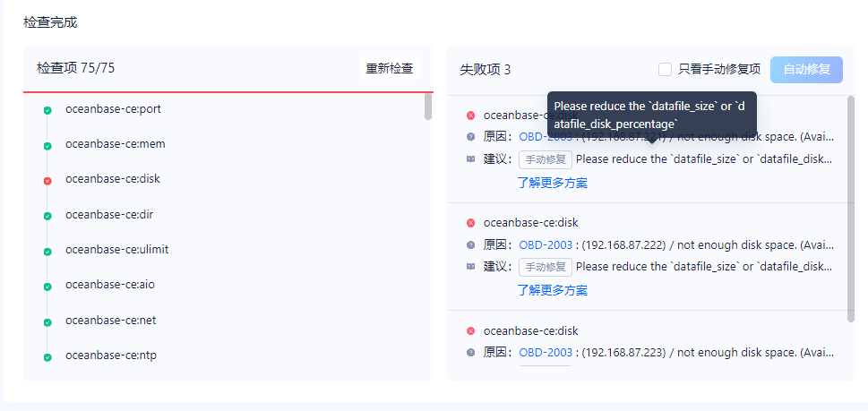Click green status icon beside oceanbase-ce:port
Viewport: 868px width, 411px height.
(x=47, y=111)
